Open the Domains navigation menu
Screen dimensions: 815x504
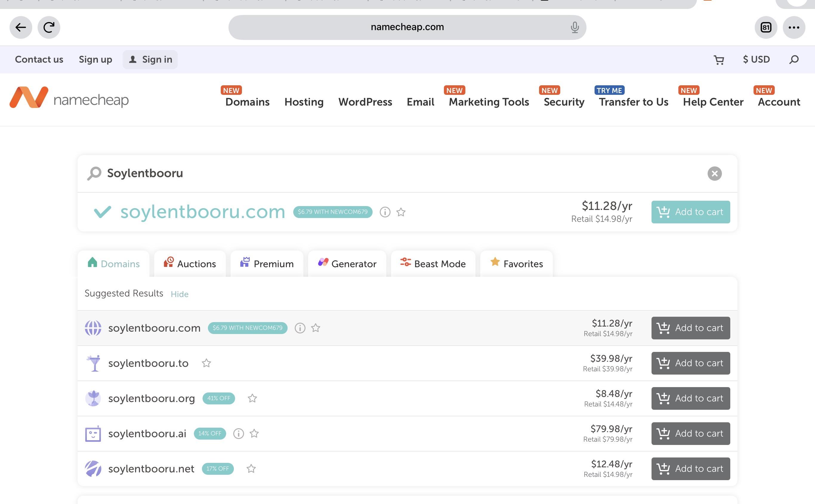[x=247, y=102]
